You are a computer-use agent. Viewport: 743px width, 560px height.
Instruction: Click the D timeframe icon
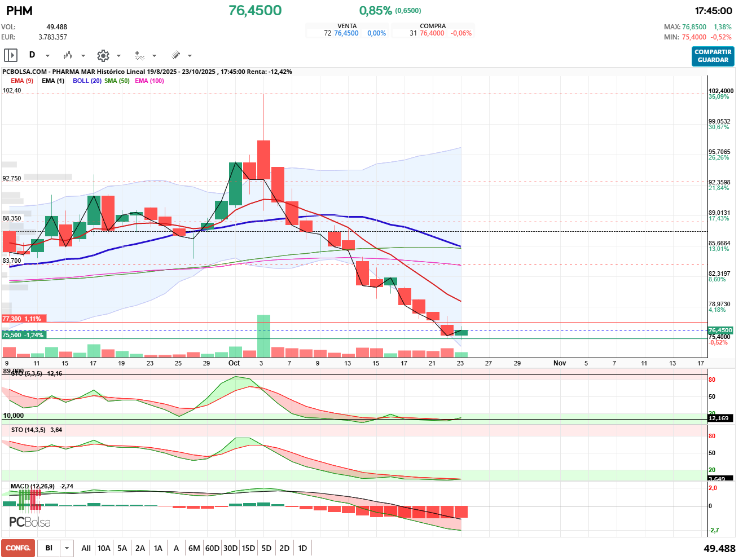[32, 55]
